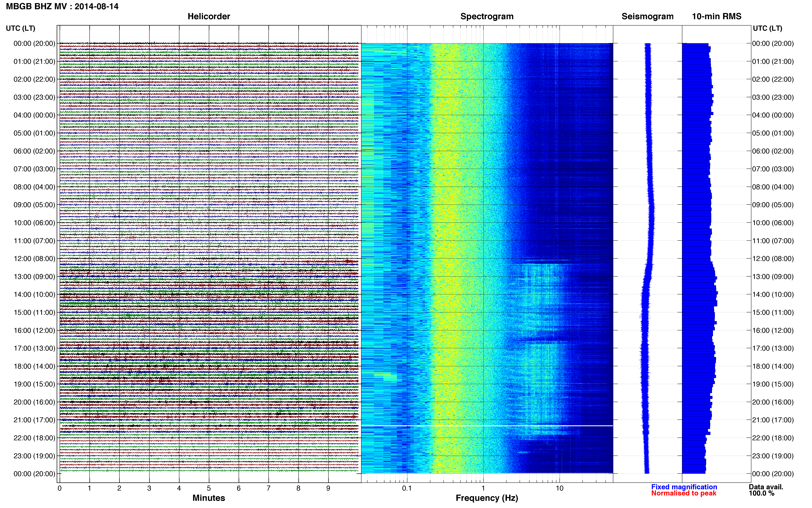The image size is (812, 508).
Task: Click '23:00 (19:00)' label beside the RMS panel
Action: click(773, 456)
